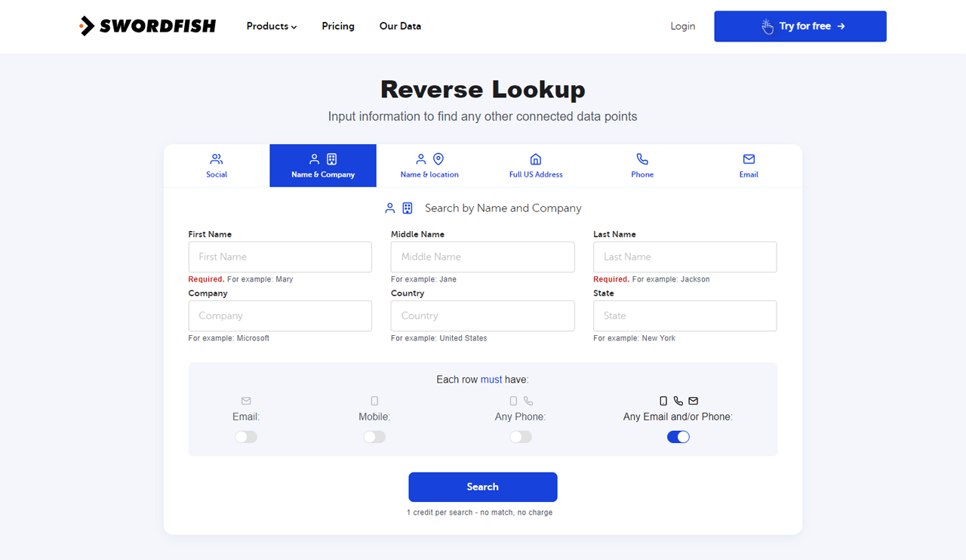The image size is (966, 560).
Task: Enable the Mobile requirement toggle
Action: 374,436
